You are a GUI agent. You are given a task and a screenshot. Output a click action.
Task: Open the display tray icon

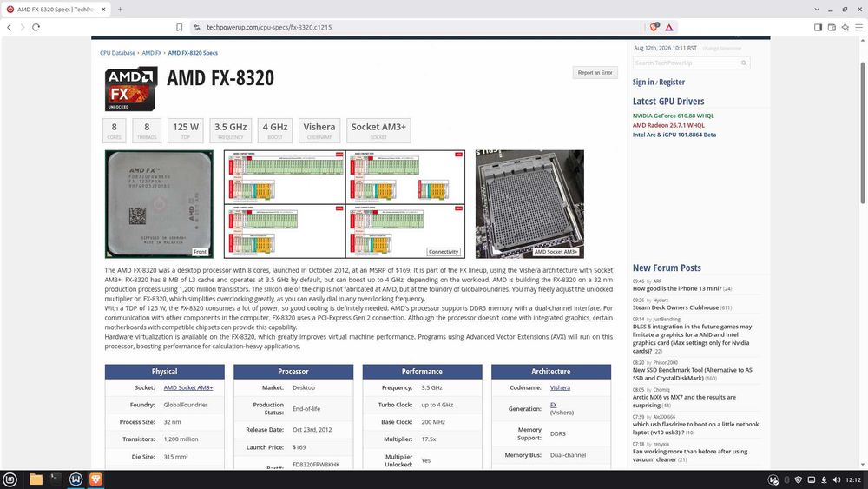pyautogui.click(x=812, y=480)
